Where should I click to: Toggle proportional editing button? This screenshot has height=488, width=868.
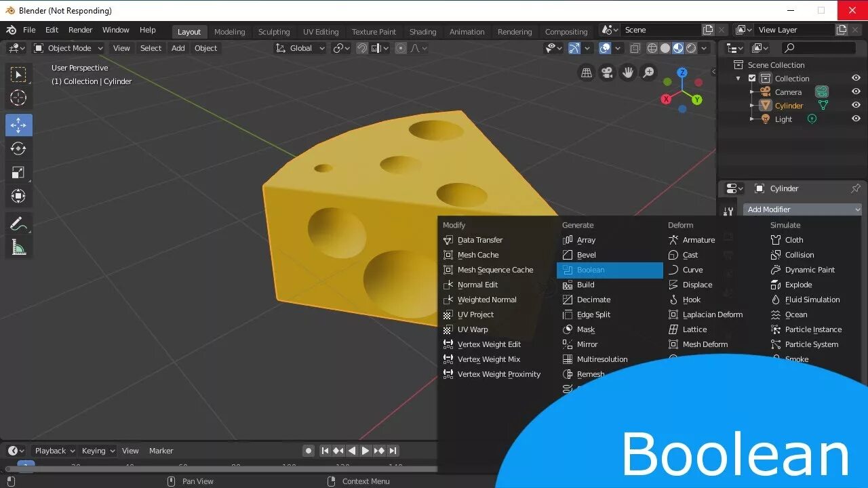click(401, 48)
